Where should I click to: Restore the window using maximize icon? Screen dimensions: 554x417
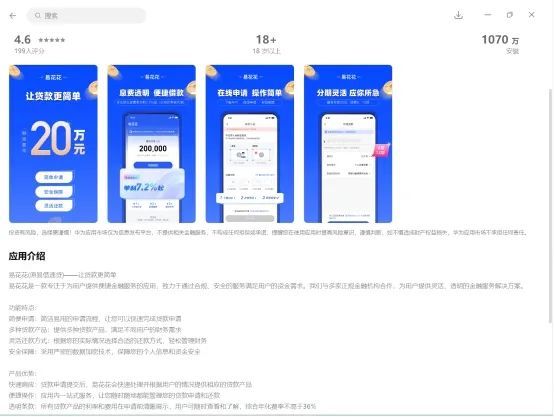509,15
